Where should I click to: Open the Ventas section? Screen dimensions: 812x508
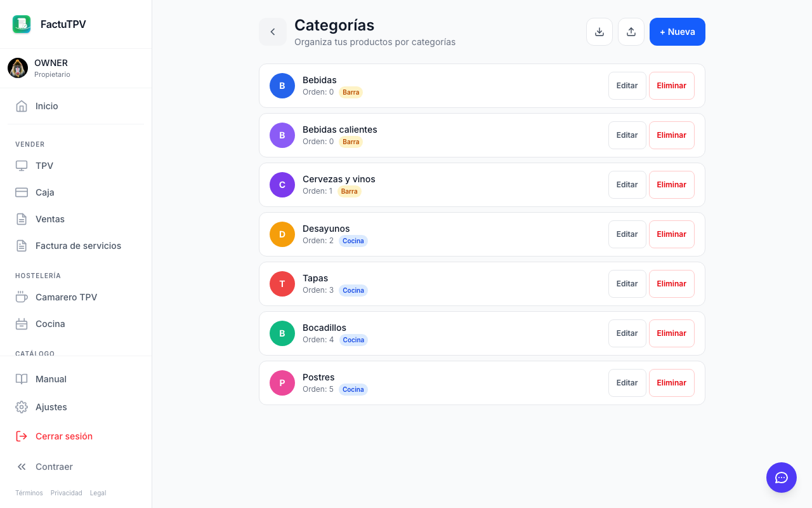coord(76,219)
